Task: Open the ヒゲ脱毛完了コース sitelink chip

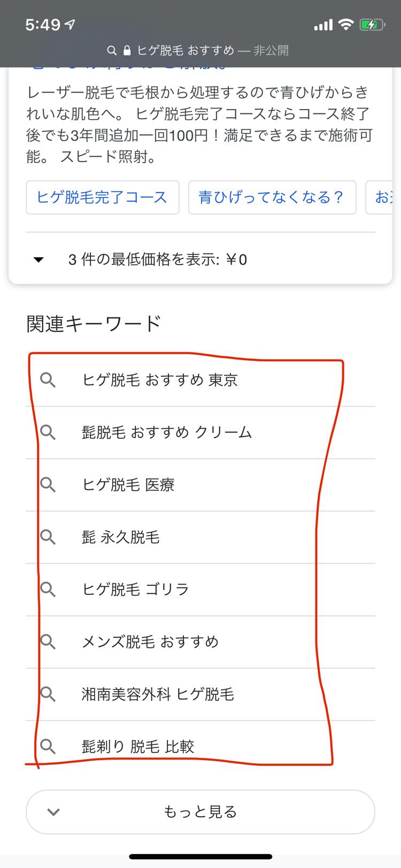Action: coord(102,197)
